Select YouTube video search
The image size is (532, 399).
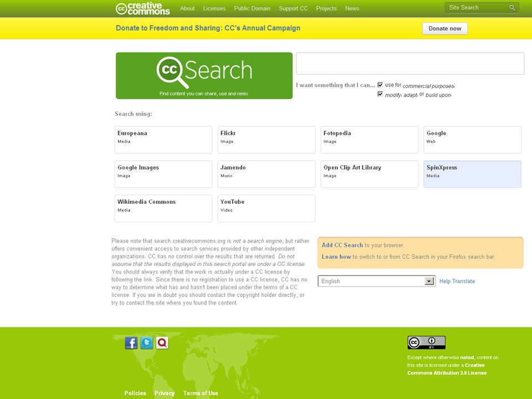click(267, 208)
